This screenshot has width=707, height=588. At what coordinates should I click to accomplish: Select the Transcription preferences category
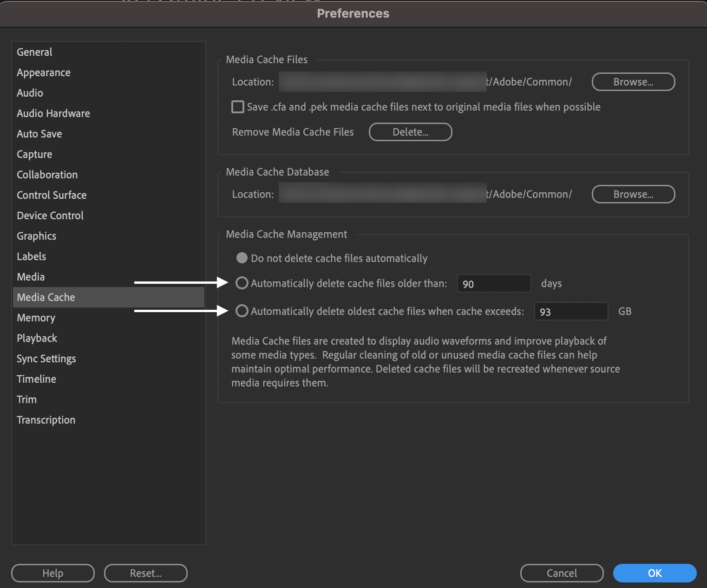coord(46,419)
